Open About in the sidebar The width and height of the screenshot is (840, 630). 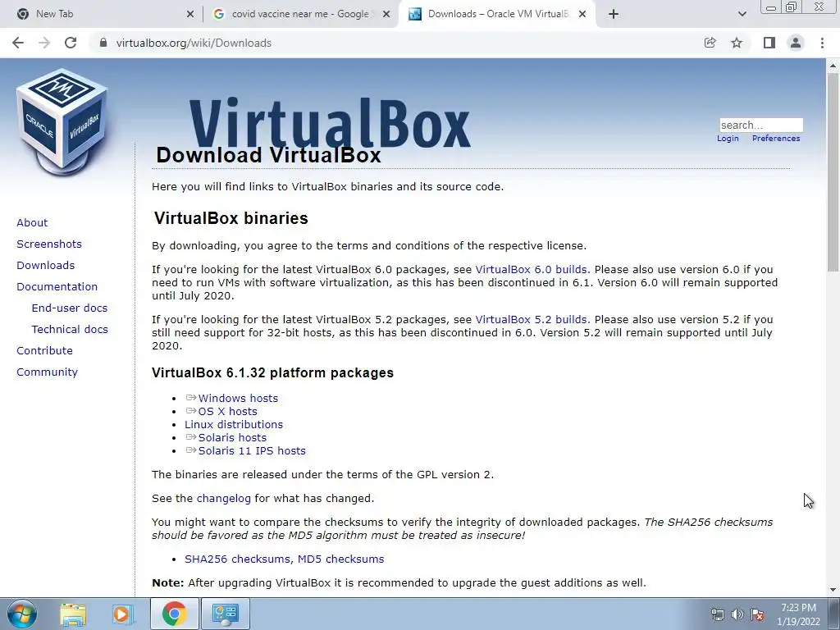click(x=32, y=222)
